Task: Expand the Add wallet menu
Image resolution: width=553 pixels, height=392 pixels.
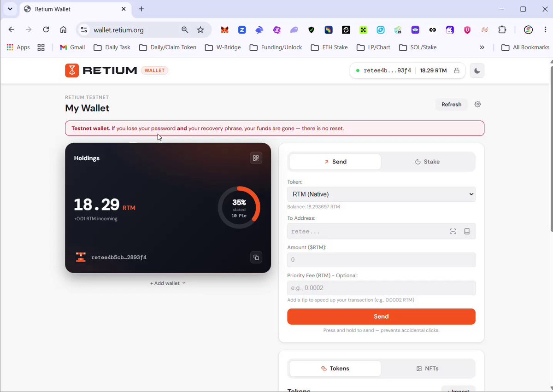Action: point(168,283)
